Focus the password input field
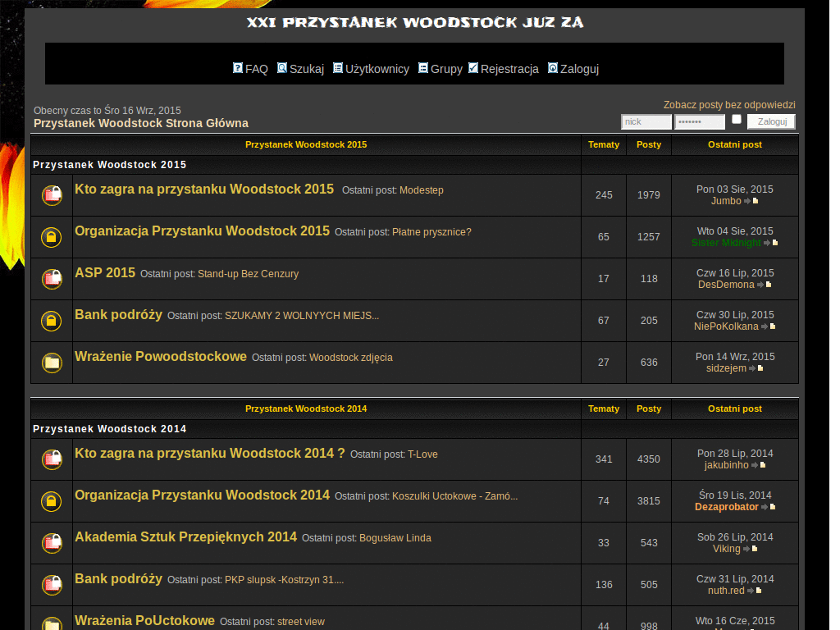The height and width of the screenshot is (630, 840). pos(700,121)
